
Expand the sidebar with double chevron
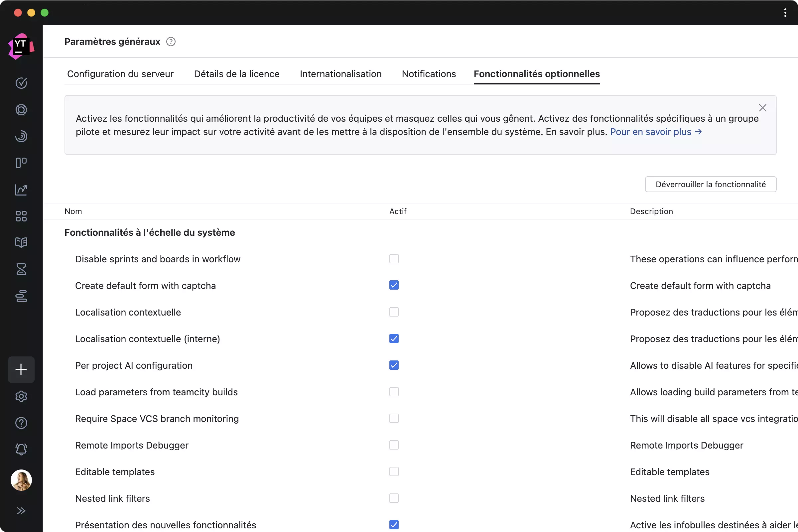[21, 511]
